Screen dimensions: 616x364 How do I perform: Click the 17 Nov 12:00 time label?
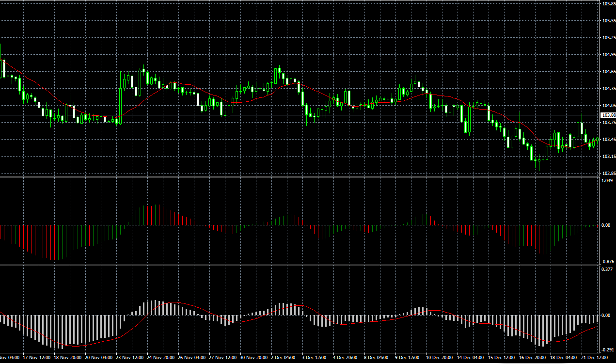tap(37, 358)
